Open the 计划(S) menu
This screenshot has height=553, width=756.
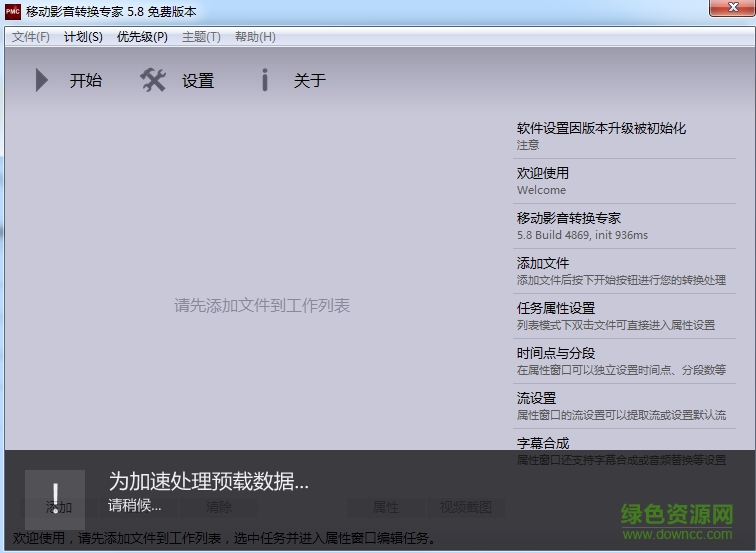[83, 37]
